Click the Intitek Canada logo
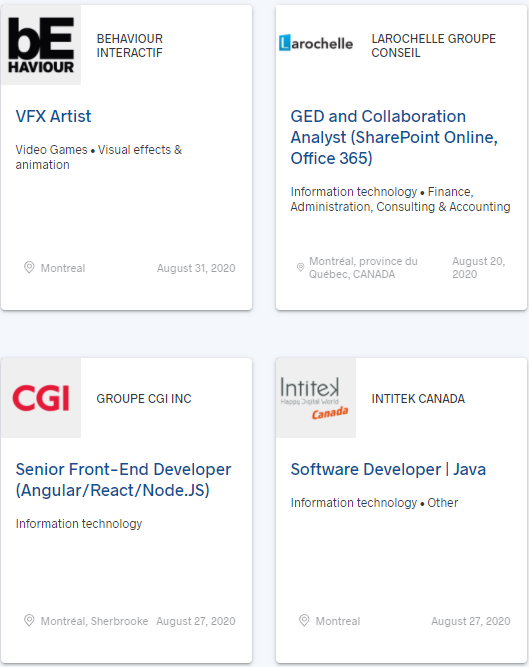 [316, 398]
